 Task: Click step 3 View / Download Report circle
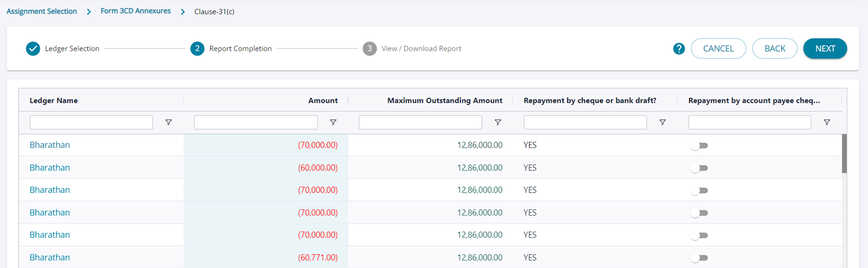click(369, 49)
